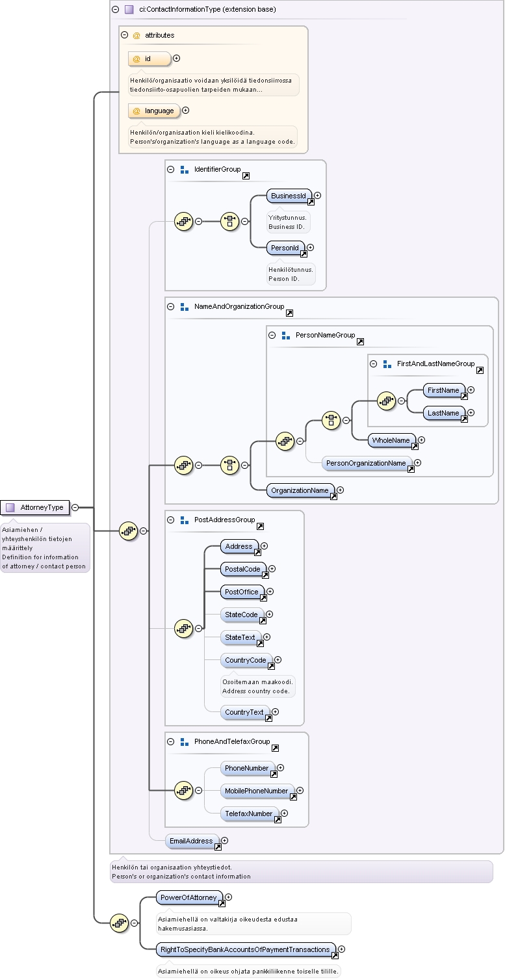Expand the EmailAddress plus button
The width and height of the screenshot is (505, 980).
coord(224,840)
